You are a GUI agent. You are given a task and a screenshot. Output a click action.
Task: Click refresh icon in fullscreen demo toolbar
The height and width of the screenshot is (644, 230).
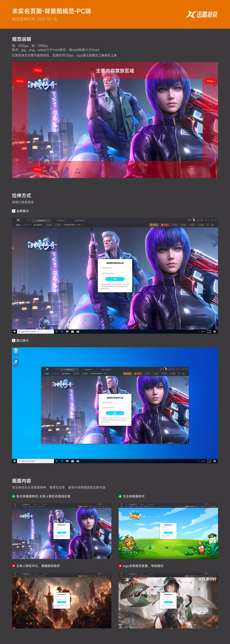pos(29,220)
